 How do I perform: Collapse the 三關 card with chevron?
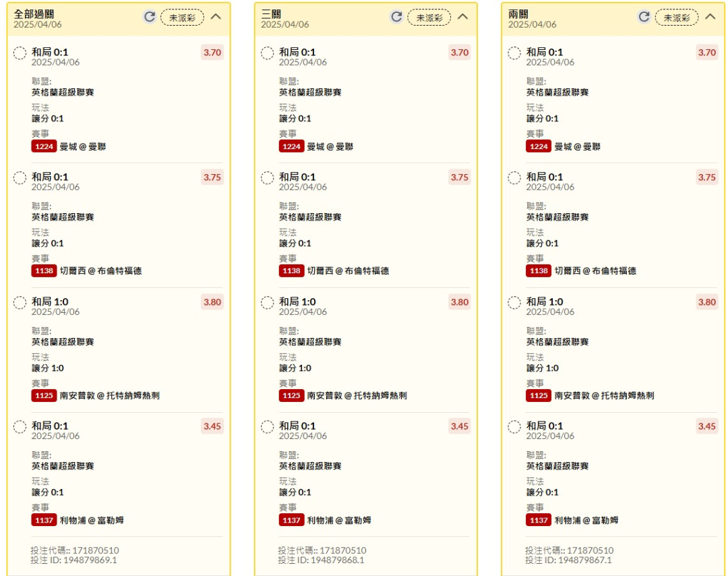462,17
